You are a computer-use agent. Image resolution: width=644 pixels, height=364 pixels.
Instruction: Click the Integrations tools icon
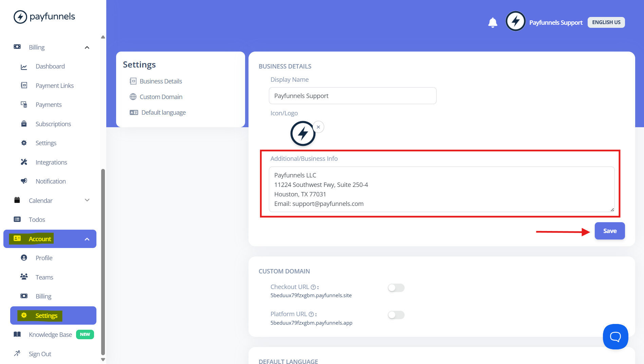pos(24,162)
